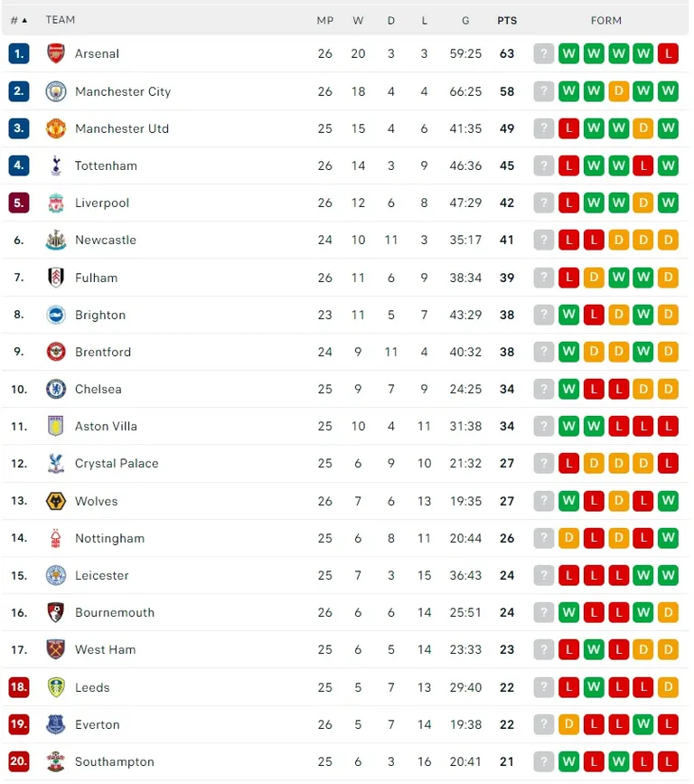Click the G goals column header
The width and height of the screenshot is (694, 784).
(x=465, y=21)
